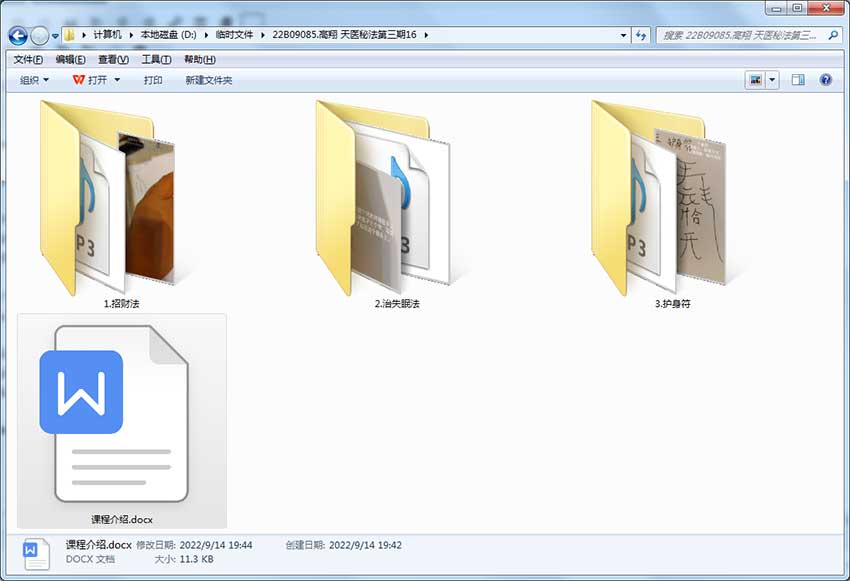Maximize the Explorer window
The width and height of the screenshot is (850, 581).
(x=797, y=8)
